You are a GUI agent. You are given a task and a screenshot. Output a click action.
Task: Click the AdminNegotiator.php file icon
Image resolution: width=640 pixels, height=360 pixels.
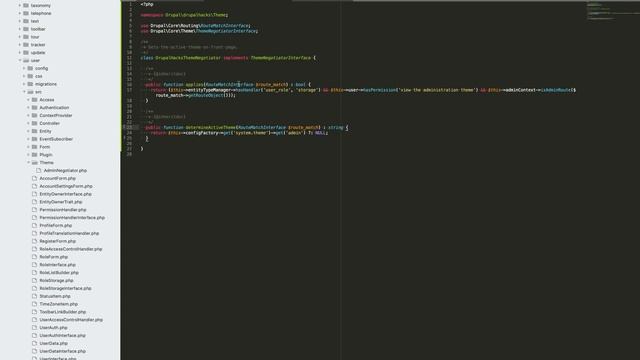(39, 171)
